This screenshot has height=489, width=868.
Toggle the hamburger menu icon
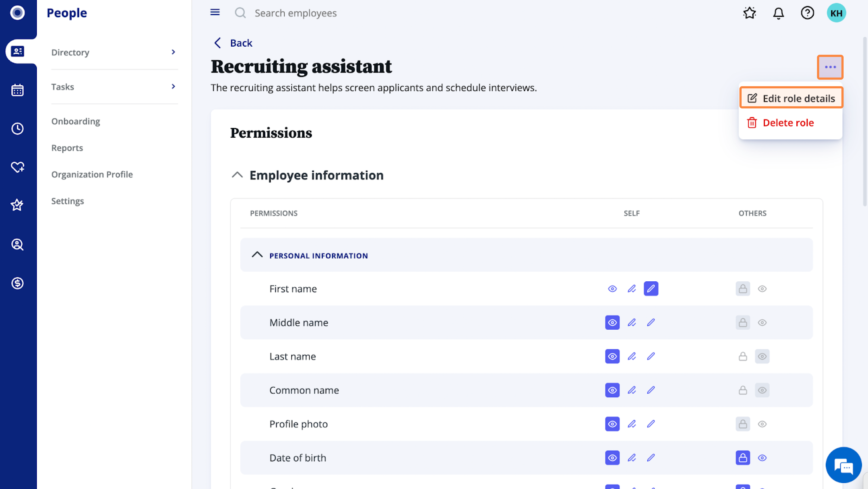point(215,12)
